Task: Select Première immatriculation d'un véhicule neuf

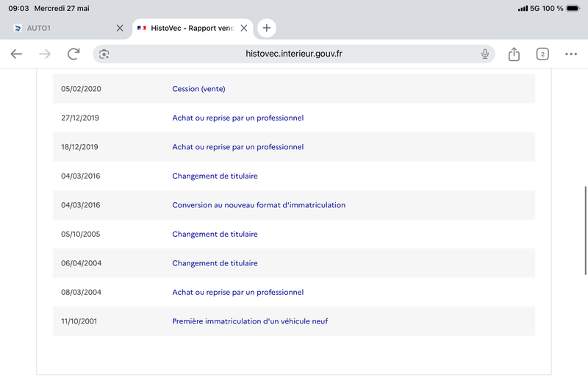Action: click(250, 321)
